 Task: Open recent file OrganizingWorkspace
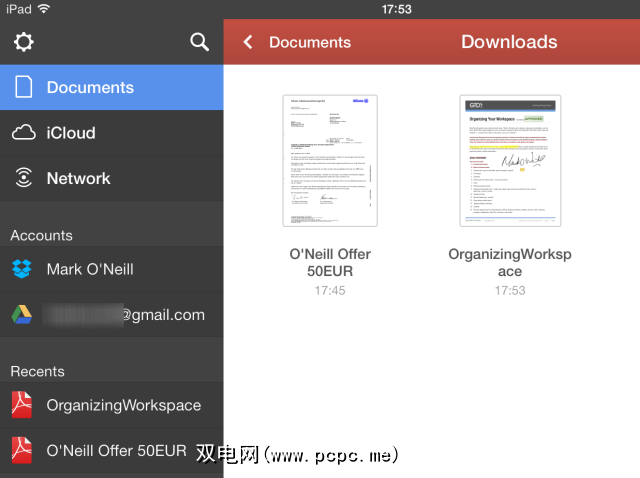point(111,405)
